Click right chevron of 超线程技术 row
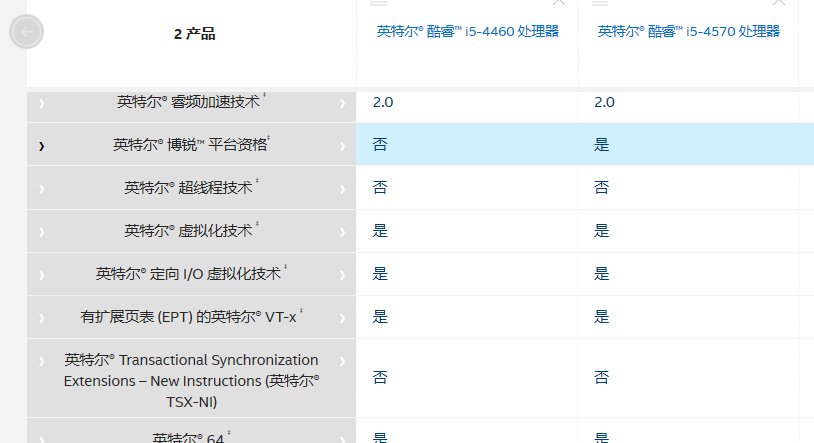This screenshot has width=814, height=443. pyautogui.click(x=342, y=190)
